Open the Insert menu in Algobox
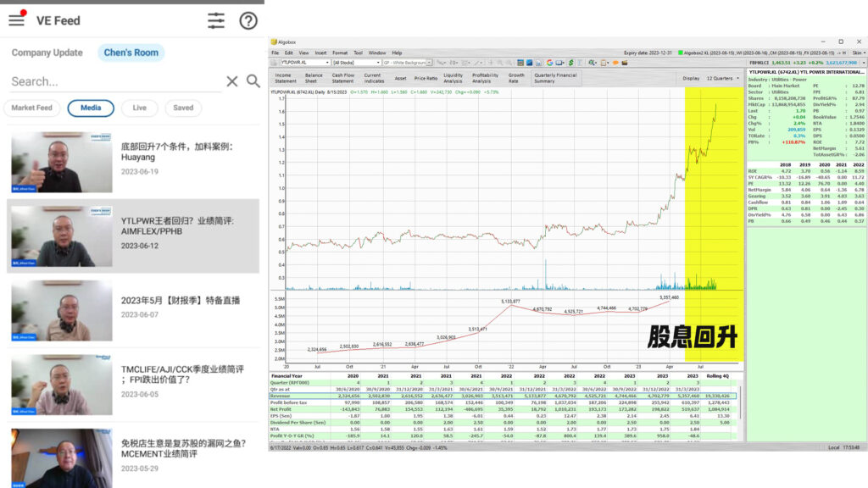Image resolution: width=868 pixels, height=488 pixels. point(320,53)
